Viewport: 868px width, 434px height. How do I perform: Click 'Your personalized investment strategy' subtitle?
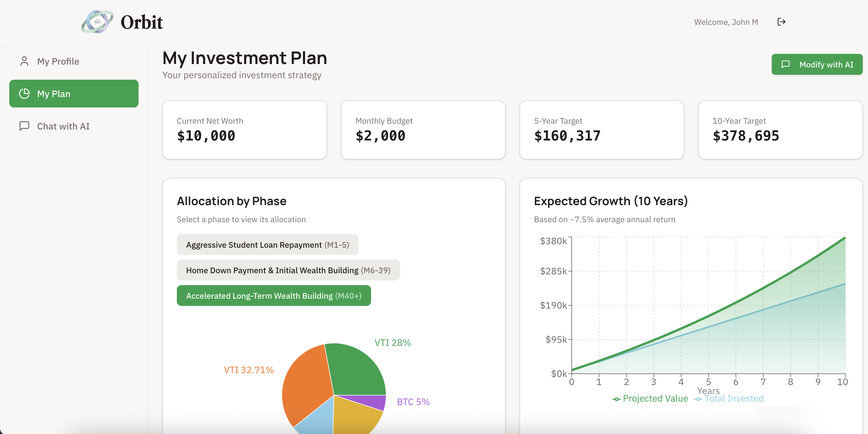[x=242, y=75]
